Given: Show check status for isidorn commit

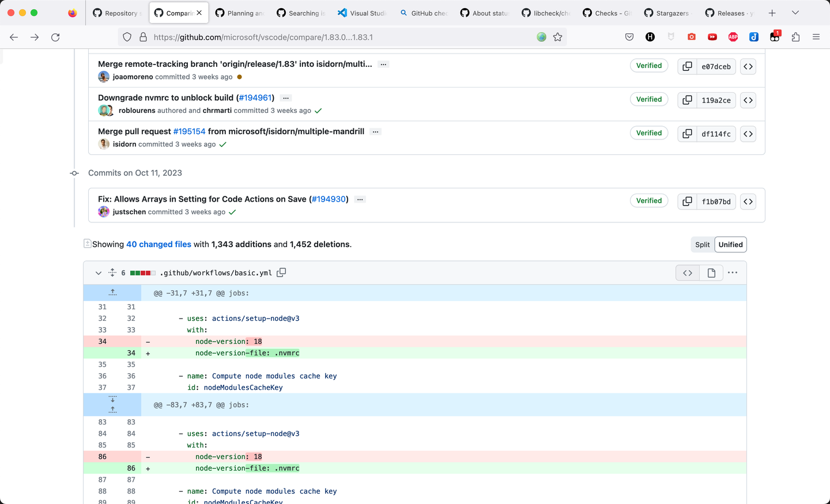Looking at the screenshot, I should coord(223,145).
